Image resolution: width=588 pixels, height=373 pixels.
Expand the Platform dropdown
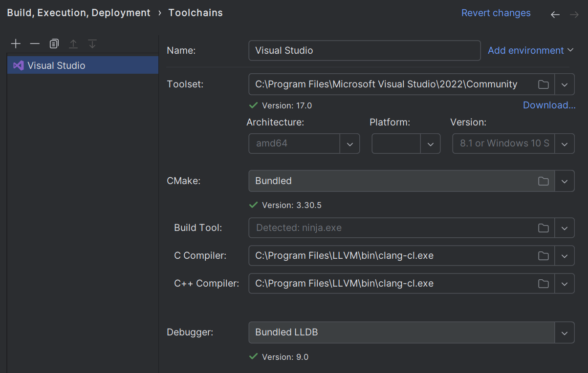point(430,143)
